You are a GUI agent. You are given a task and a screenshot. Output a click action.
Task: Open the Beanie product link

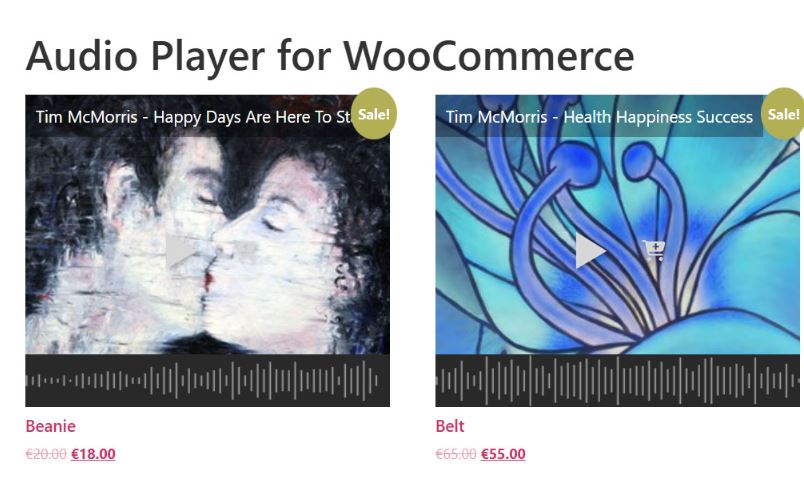51,426
